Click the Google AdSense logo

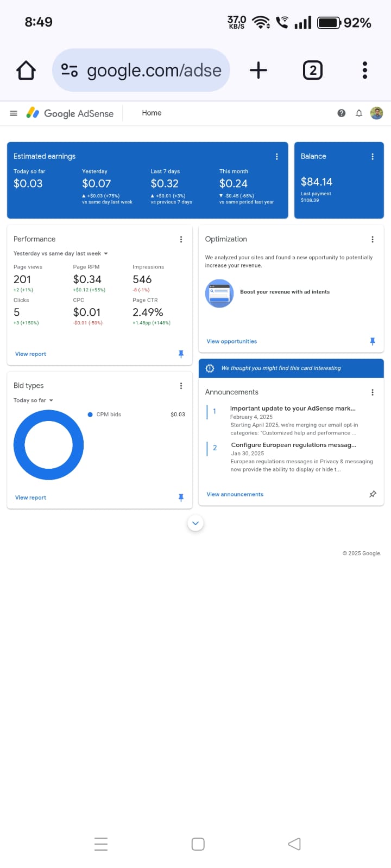pyautogui.click(x=70, y=113)
